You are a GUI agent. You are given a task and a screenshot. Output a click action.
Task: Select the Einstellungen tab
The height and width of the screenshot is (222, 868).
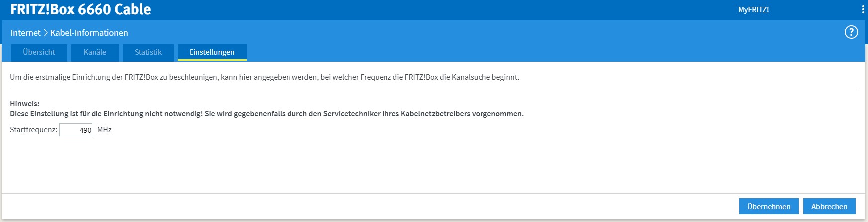coord(212,52)
